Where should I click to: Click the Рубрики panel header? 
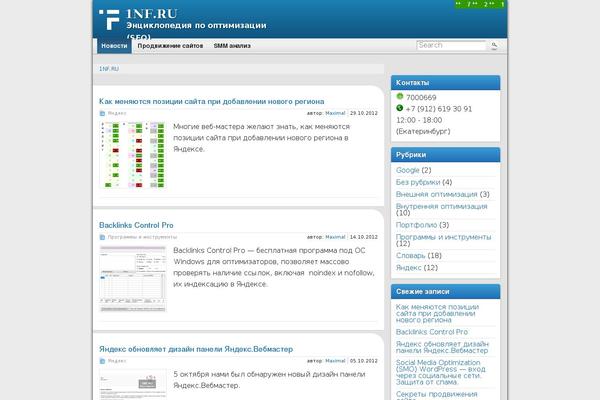[445, 155]
